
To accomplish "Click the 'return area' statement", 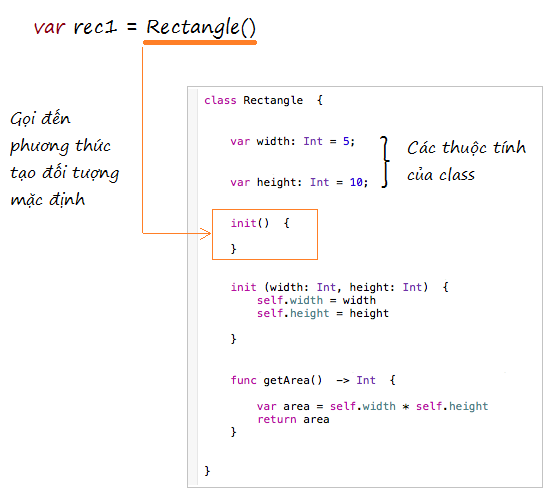I will click(x=293, y=420).
